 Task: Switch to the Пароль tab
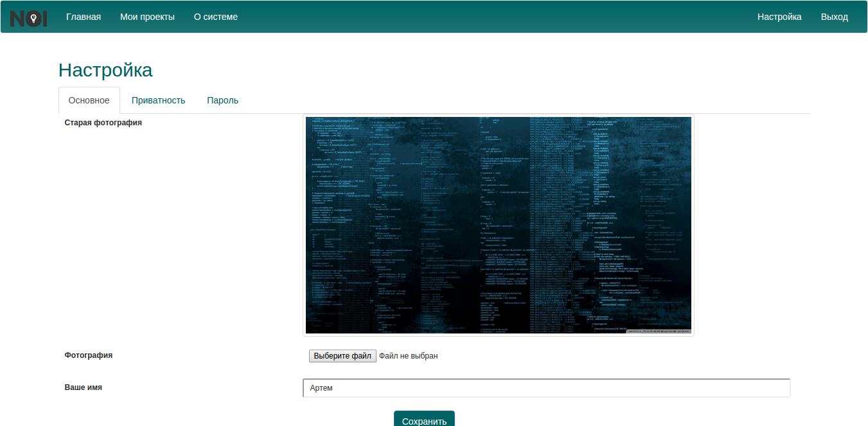click(x=223, y=100)
